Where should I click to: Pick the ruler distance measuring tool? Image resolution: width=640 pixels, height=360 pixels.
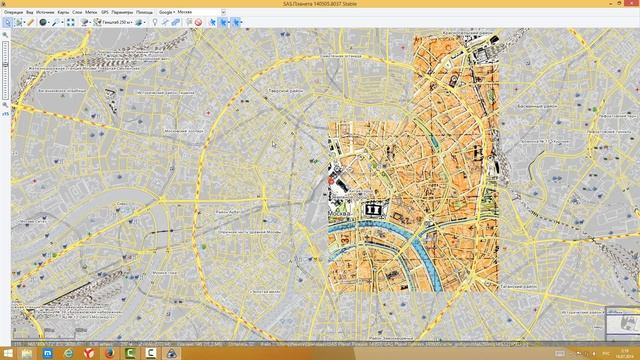click(30, 22)
